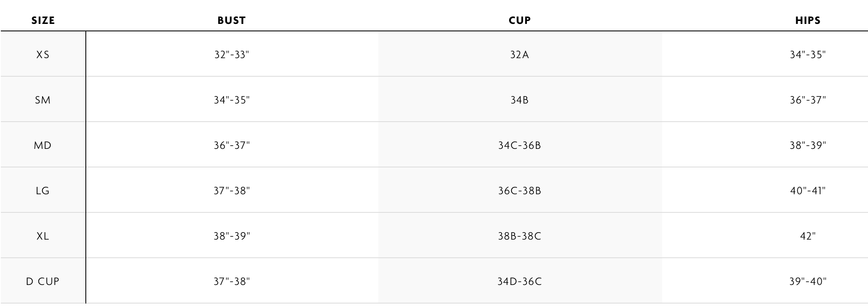Select the SM size row label
Viewport: 868px width, 306px height.
coord(43,100)
